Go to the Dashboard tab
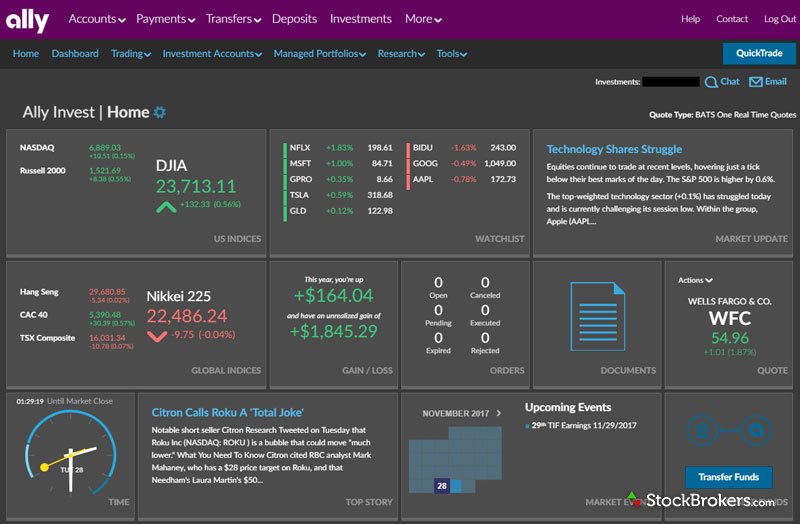 (75, 54)
